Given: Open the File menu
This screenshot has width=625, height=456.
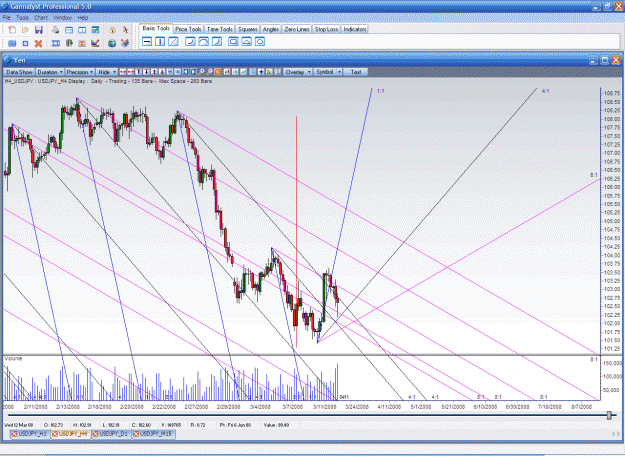Looking at the screenshot, I should click(6, 18).
